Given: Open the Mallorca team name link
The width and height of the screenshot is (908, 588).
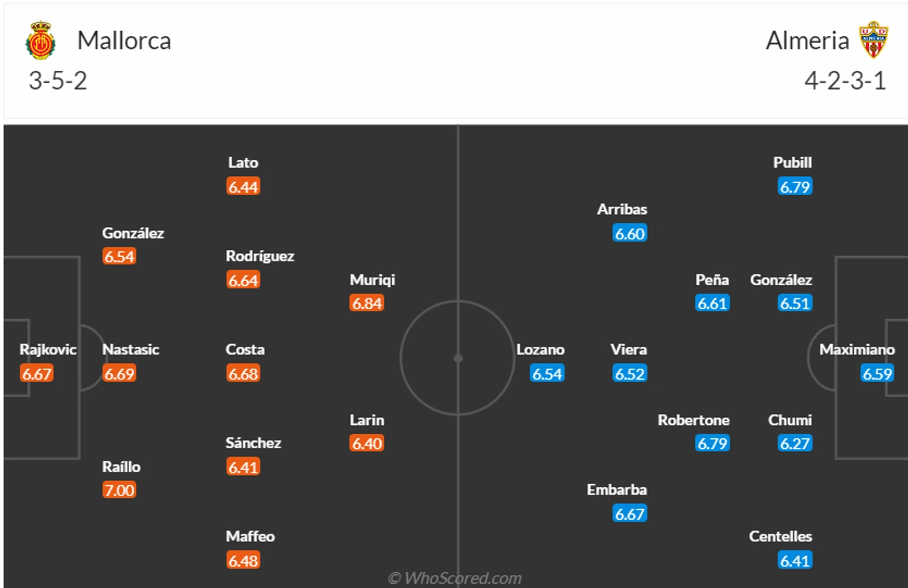Looking at the screenshot, I should pyautogui.click(x=124, y=41).
